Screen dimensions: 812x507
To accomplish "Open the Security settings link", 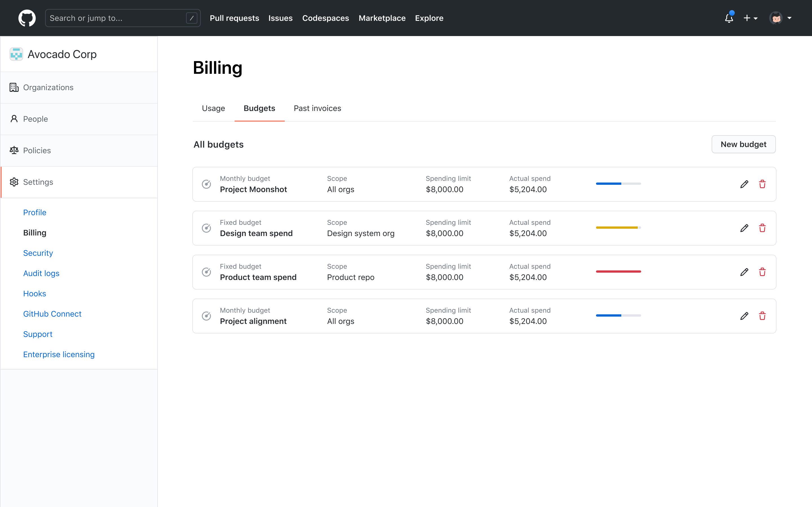I will point(38,253).
